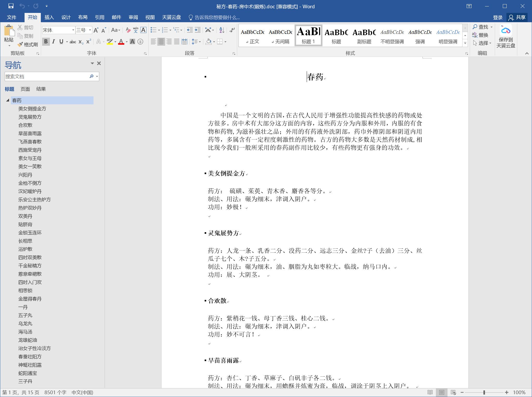Open the font name dropdown showing 宋体
Screen dimensions: 532x397
(73, 30)
